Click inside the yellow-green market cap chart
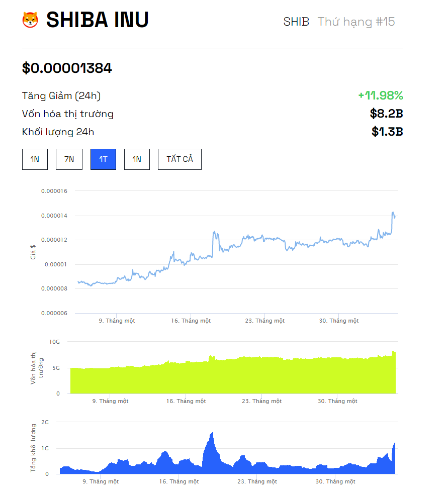 pos(231,377)
